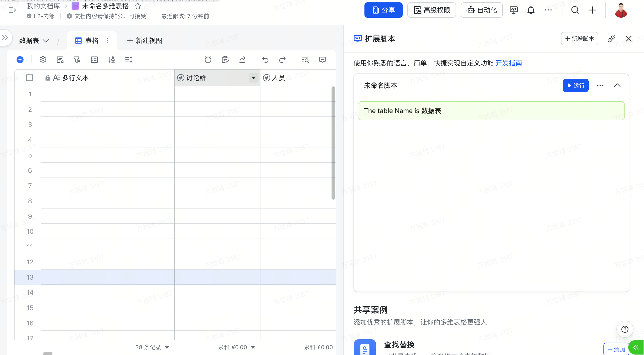
Task: Click the L2-内部 security label
Action: point(41,16)
